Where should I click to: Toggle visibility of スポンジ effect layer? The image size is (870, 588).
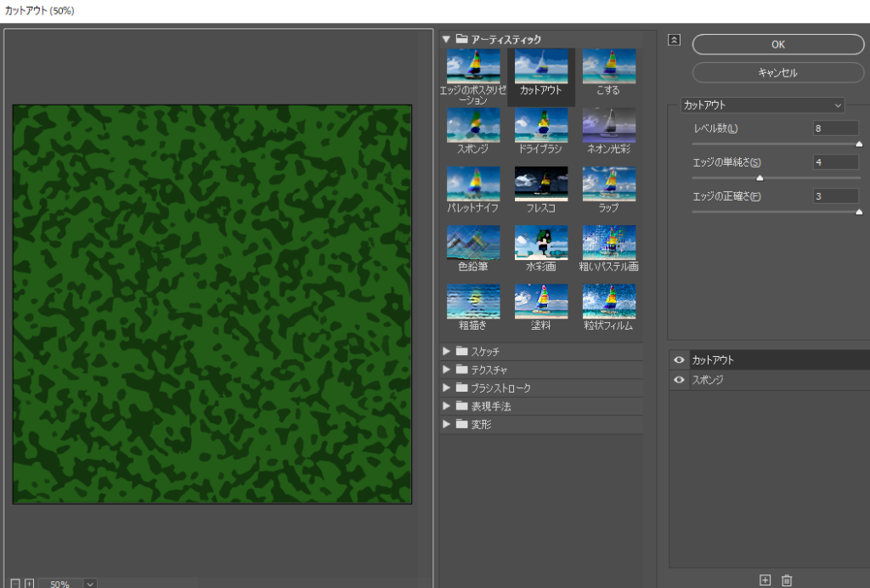point(679,381)
